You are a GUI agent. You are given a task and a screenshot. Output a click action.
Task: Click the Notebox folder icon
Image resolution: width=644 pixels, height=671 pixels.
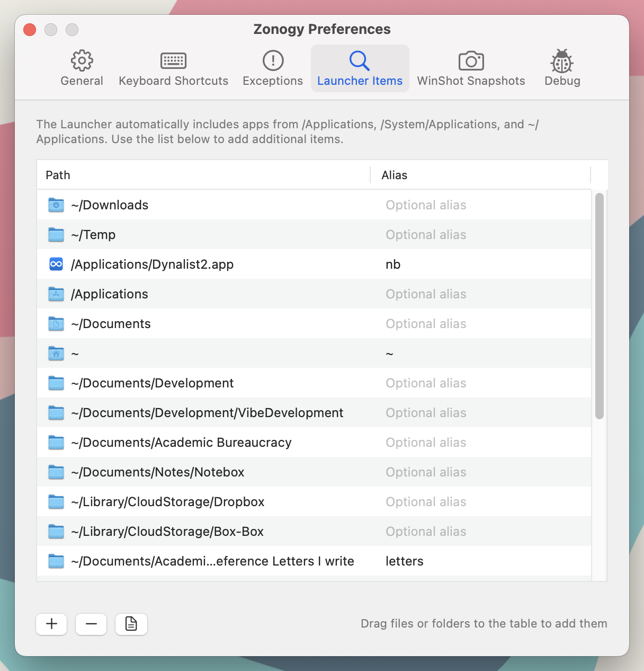tap(56, 472)
